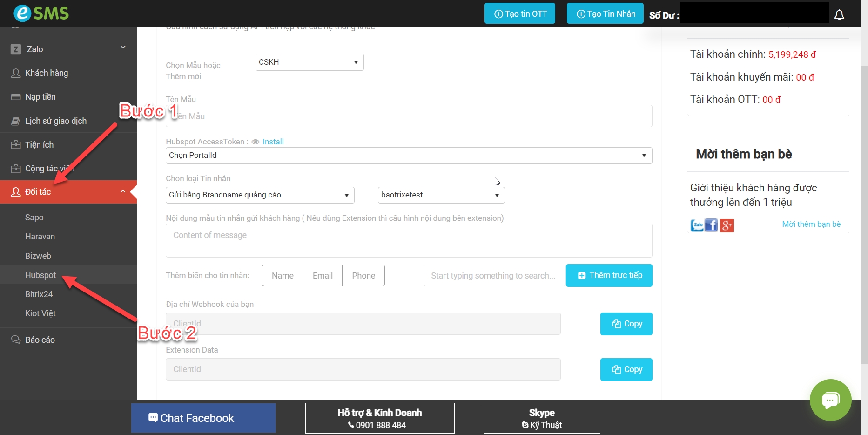Image resolution: width=868 pixels, height=435 pixels.
Task: Open Hubspot in the partner submenu
Action: pyautogui.click(x=40, y=275)
